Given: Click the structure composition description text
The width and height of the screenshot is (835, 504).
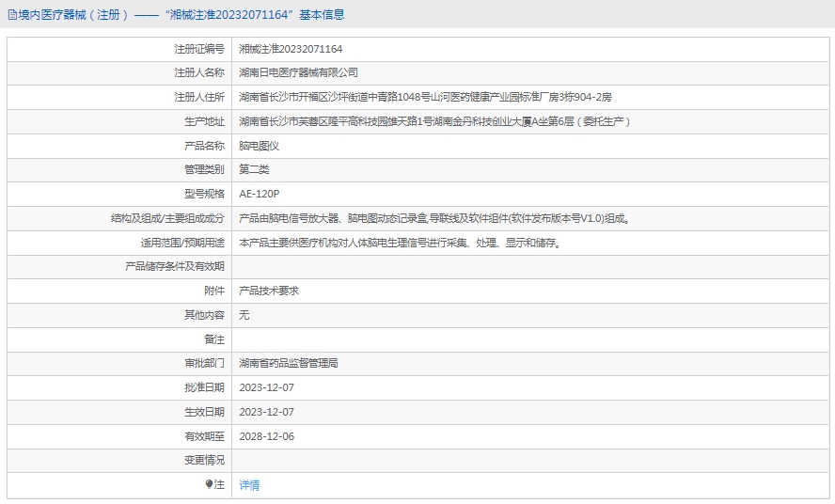Looking at the screenshot, I should 433,219.
